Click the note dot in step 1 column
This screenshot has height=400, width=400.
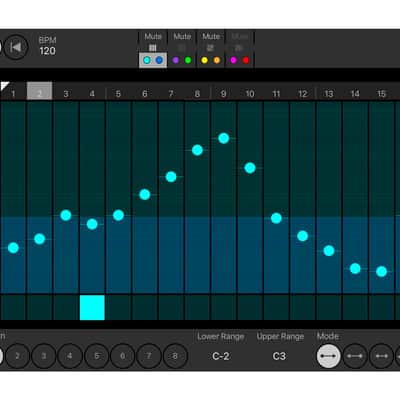click(13, 248)
